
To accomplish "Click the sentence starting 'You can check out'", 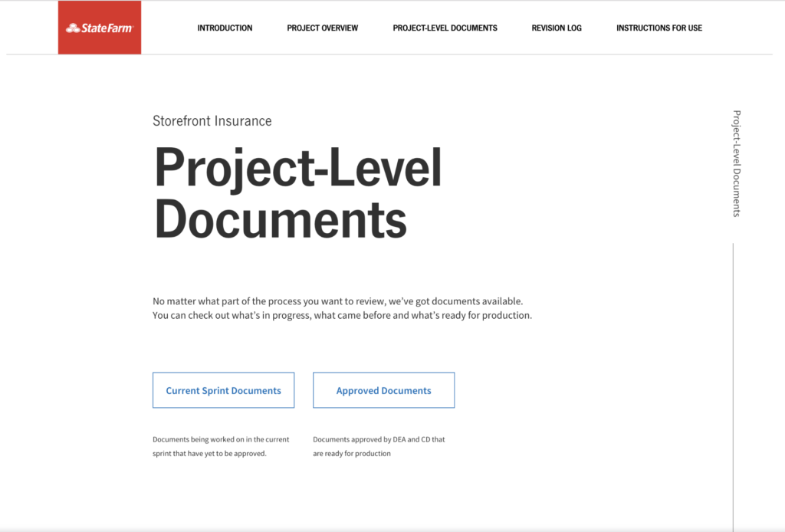I will click(342, 315).
